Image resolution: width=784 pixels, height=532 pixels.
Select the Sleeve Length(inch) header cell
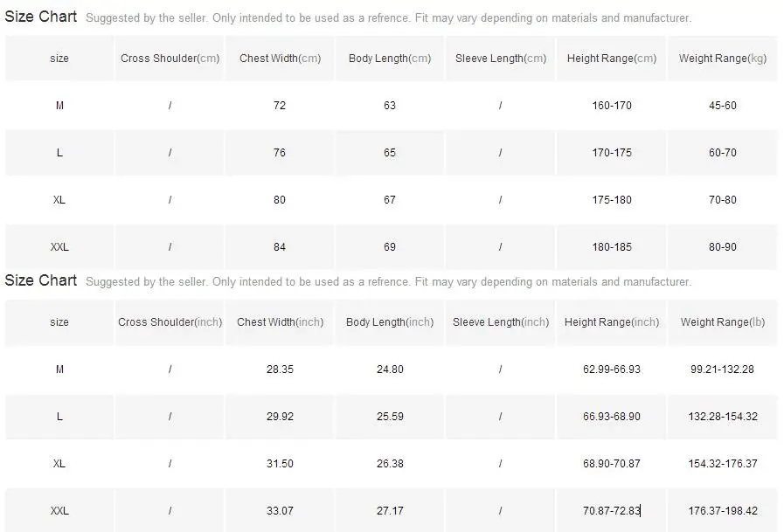pyautogui.click(x=500, y=322)
